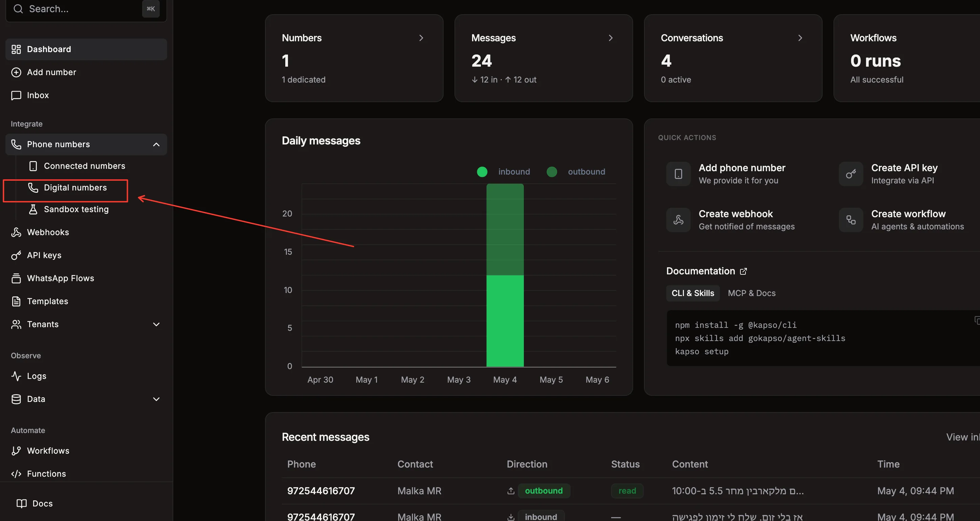The image size is (980, 521).
Task: Click Create webhook quick action
Action: [x=731, y=220]
